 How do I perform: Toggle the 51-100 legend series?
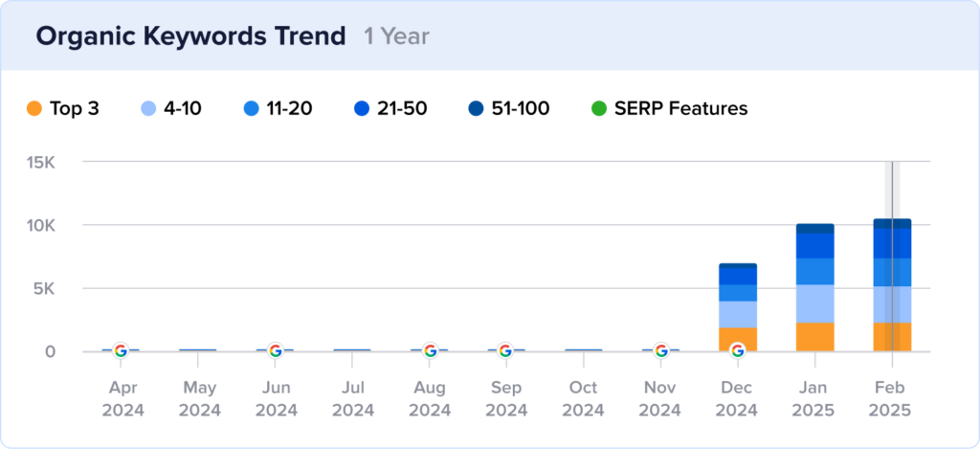509,109
